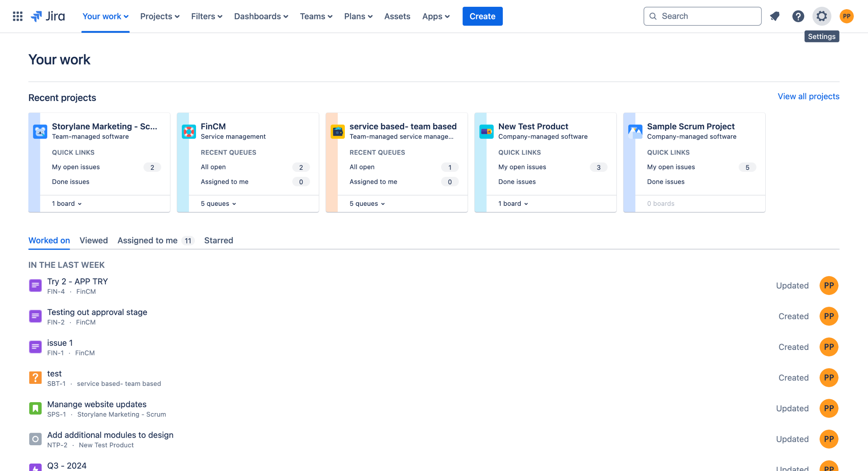
Task: Click the Settings gear icon
Action: (x=822, y=16)
